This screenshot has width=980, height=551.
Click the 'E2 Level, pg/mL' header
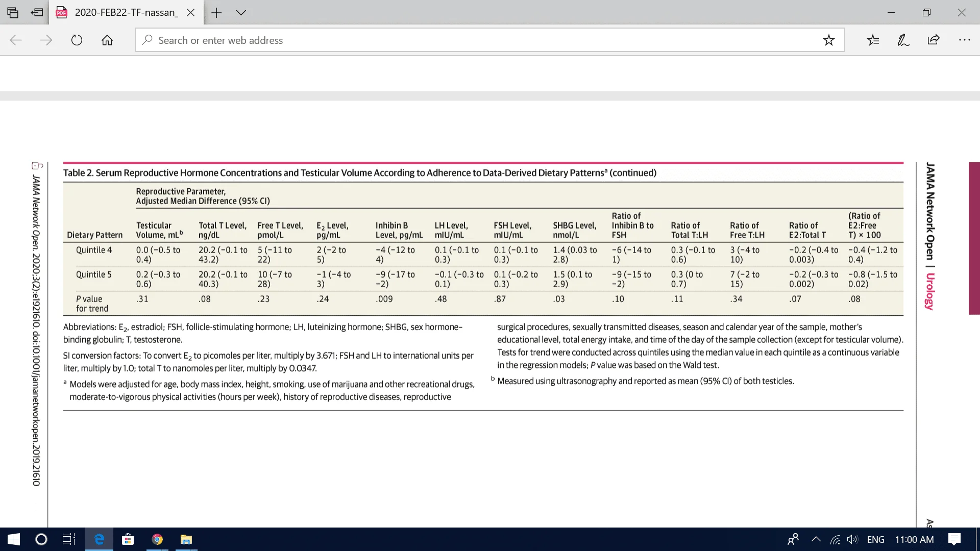coord(332,230)
